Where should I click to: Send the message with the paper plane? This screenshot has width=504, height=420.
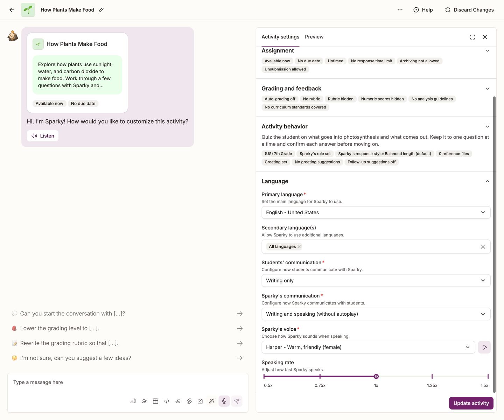coord(237,401)
